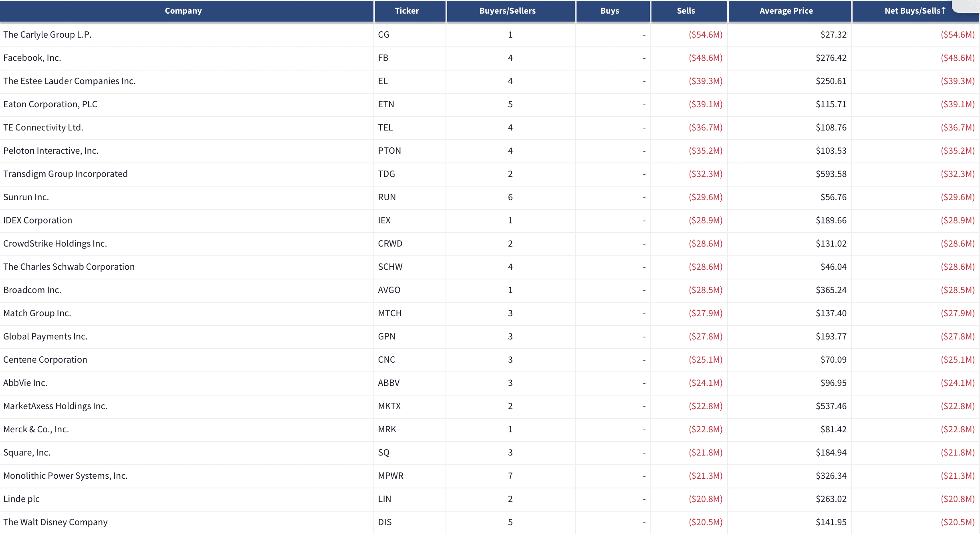This screenshot has height=534, width=980.
Task: Click the Net Buys/Sells value for Square, Inc.
Action: pos(958,452)
